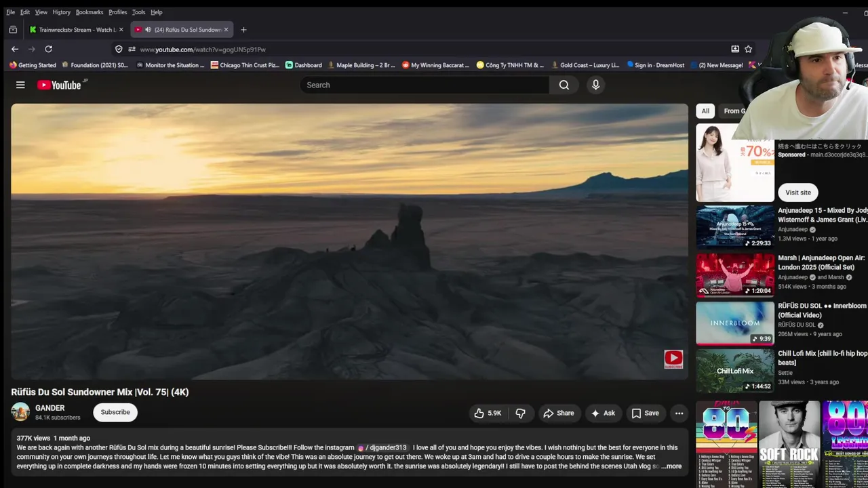Open the Ask AI button

click(602, 413)
